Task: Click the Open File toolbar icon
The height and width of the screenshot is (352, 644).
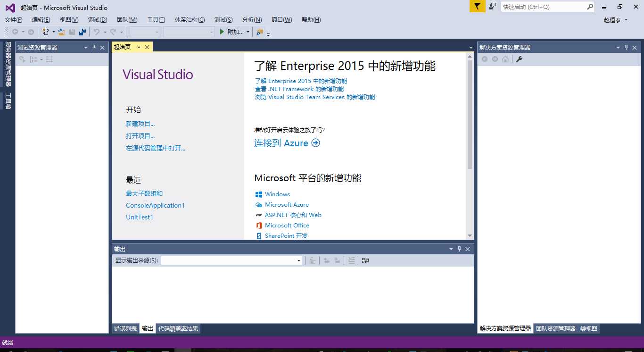Action: click(61, 32)
